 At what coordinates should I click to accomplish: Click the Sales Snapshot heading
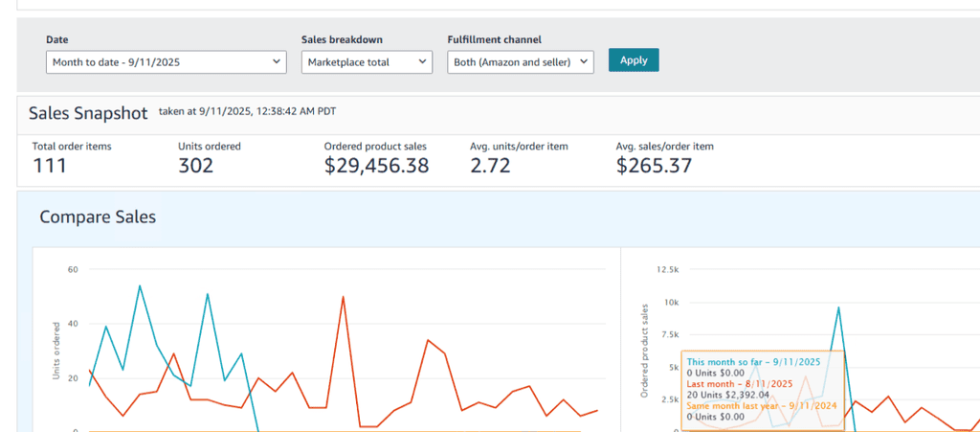[88, 113]
